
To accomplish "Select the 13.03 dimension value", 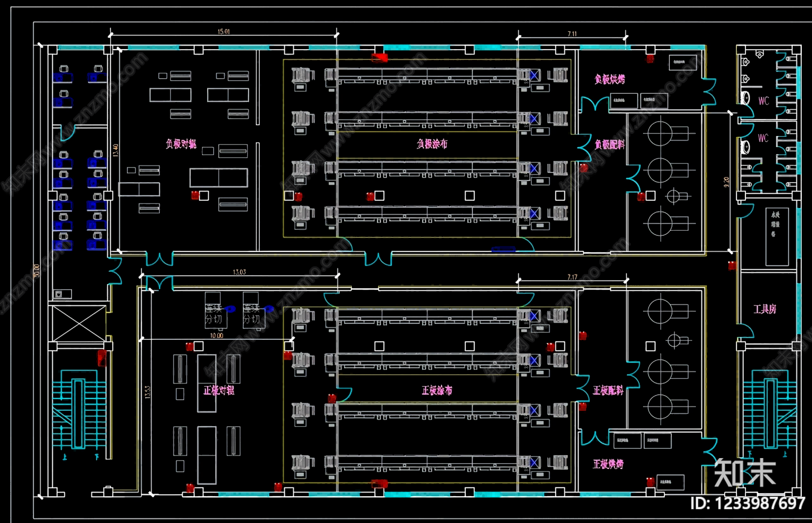I will (240, 272).
